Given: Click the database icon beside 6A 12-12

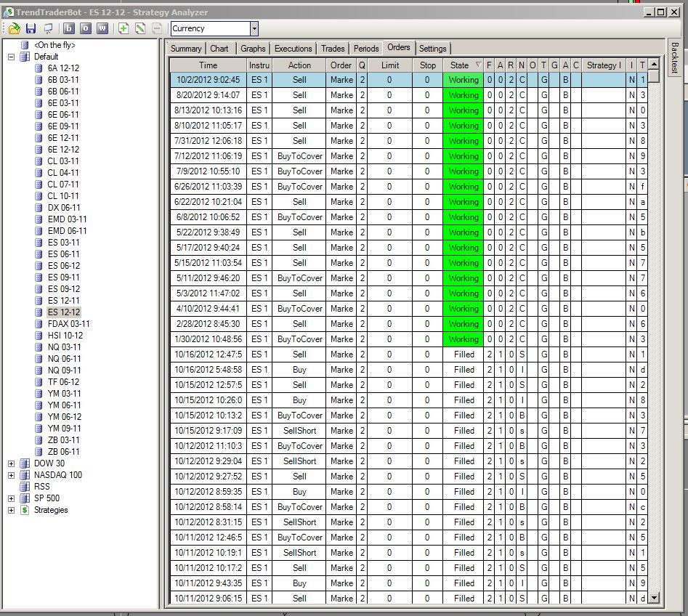Looking at the screenshot, I should click(39, 68).
